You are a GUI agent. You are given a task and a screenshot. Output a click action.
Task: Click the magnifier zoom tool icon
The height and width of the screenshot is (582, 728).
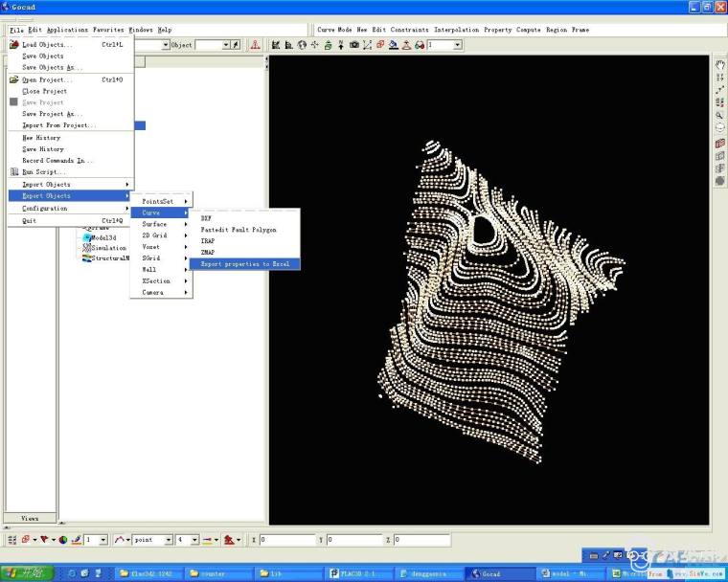(719, 115)
